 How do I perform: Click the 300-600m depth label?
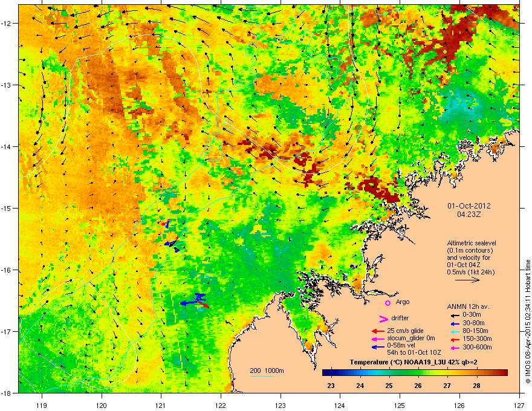coord(477,347)
